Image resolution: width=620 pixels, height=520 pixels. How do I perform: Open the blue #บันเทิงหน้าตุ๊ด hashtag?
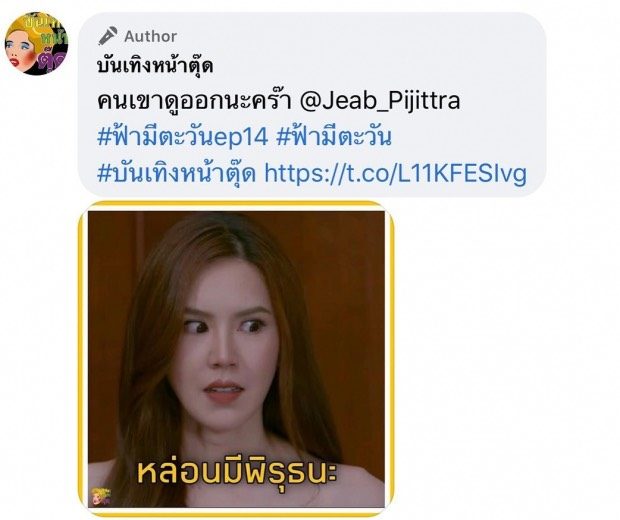177,173
